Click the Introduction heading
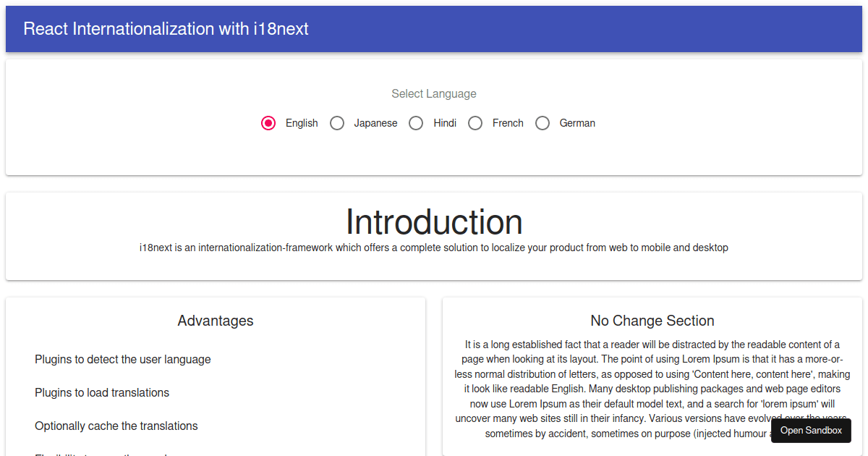Image resolution: width=868 pixels, height=456 pixels. [x=434, y=221]
